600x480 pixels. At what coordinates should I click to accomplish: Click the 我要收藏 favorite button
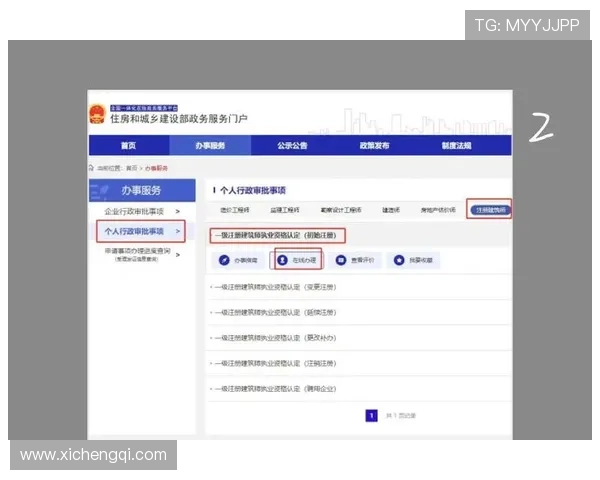414,260
